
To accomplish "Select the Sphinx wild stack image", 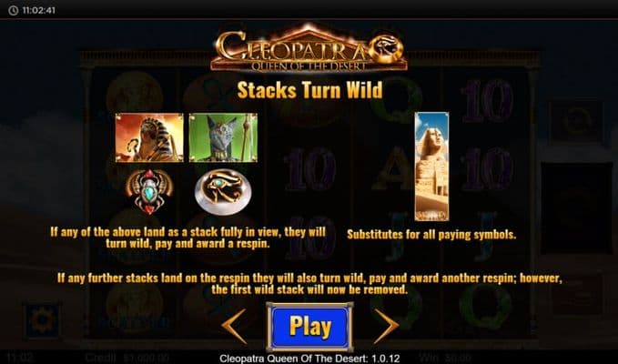I will tap(431, 167).
